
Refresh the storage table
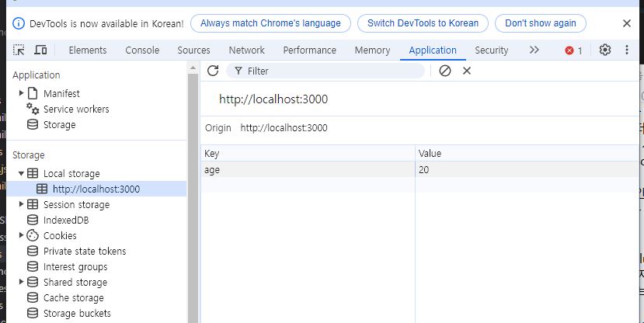tap(213, 71)
